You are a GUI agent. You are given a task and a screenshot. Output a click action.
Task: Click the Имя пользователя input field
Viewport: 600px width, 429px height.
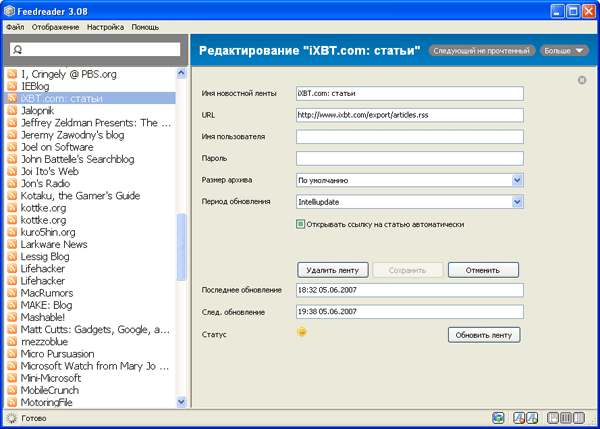point(409,137)
